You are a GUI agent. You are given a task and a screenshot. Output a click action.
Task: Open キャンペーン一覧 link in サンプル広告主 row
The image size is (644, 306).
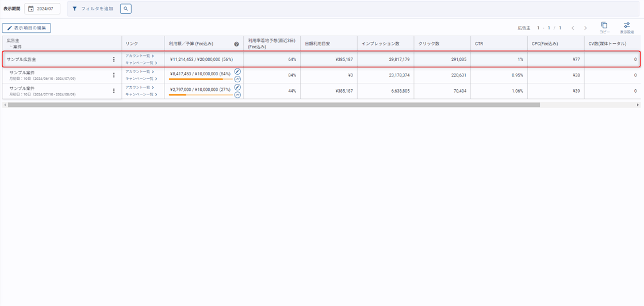tap(141, 63)
